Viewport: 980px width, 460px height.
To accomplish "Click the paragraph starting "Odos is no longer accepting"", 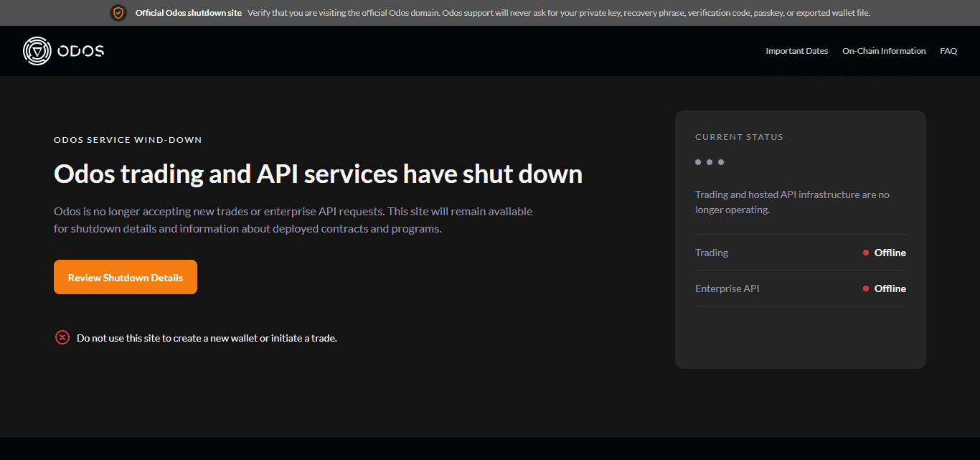I will tap(293, 220).
